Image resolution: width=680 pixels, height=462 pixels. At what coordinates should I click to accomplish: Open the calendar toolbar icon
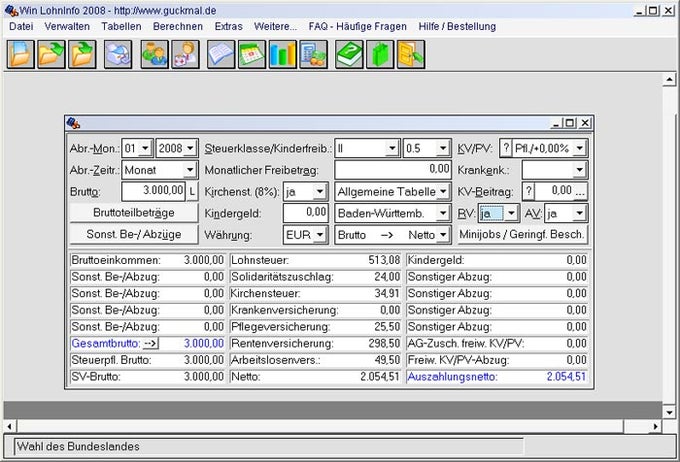pyautogui.click(x=252, y=54)
